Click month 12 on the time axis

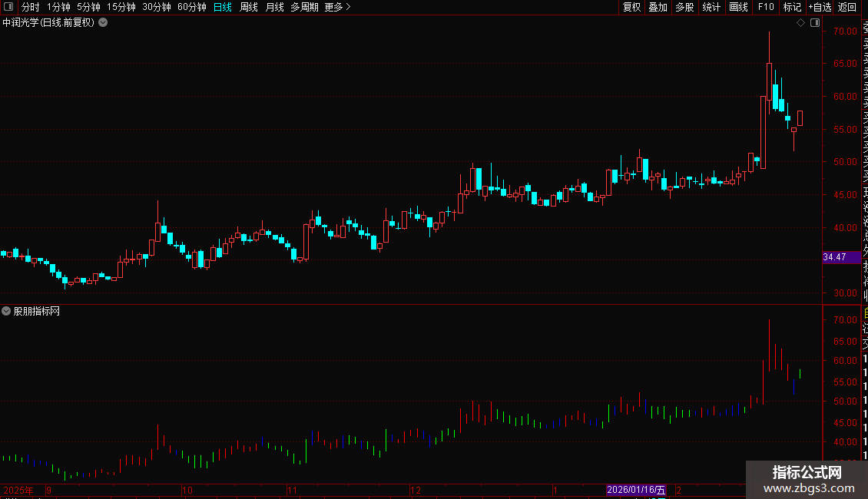[x=415, y=490]
